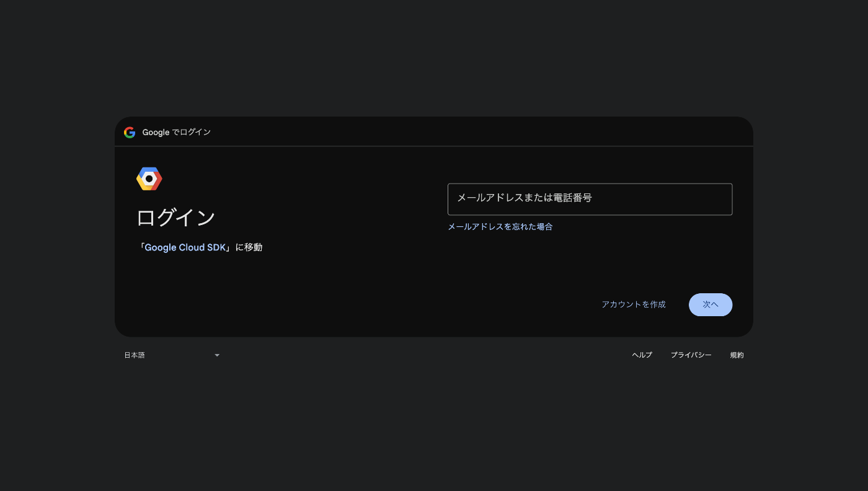868x491 pixels.
Task: Click the Google でログイン header text
Action: coord(177,132)
